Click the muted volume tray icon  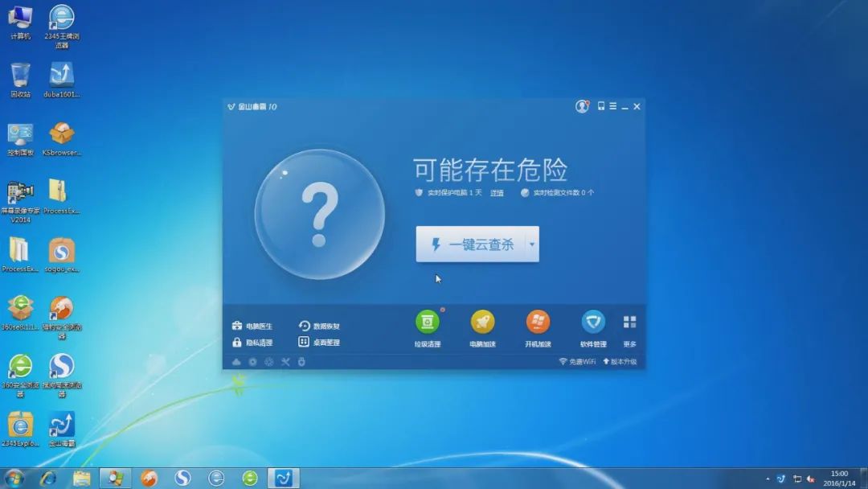tap(811, 479)
